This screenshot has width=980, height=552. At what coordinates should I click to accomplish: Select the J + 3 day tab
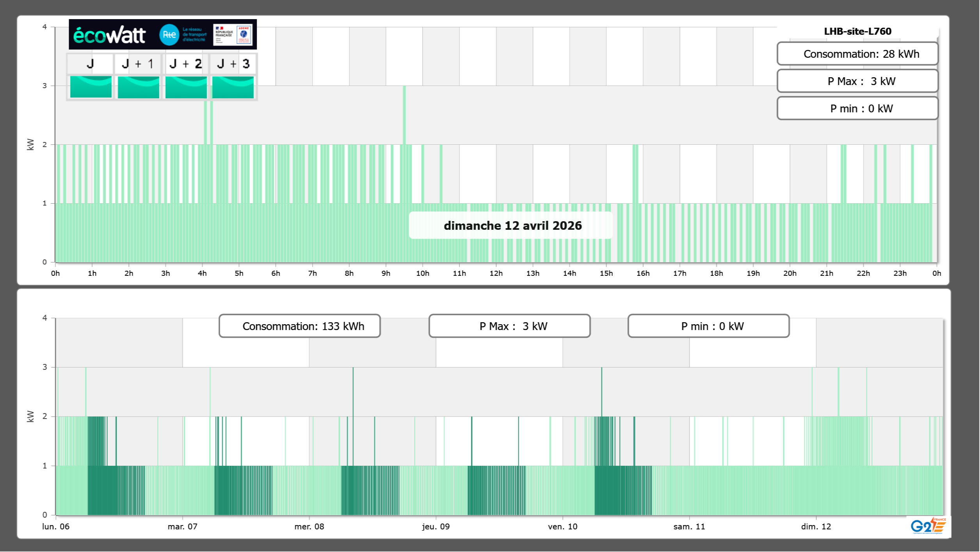pos(233,64)
